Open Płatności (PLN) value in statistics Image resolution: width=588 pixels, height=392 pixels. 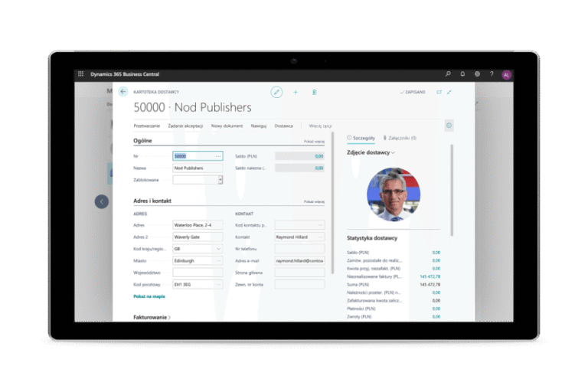pyautogui.click(x=436, y=309)
